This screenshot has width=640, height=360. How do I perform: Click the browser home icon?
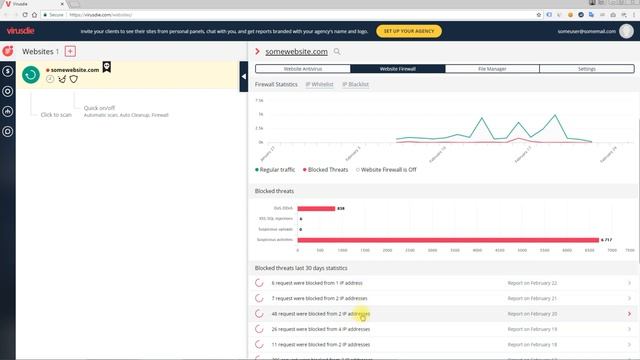point(34,15)
